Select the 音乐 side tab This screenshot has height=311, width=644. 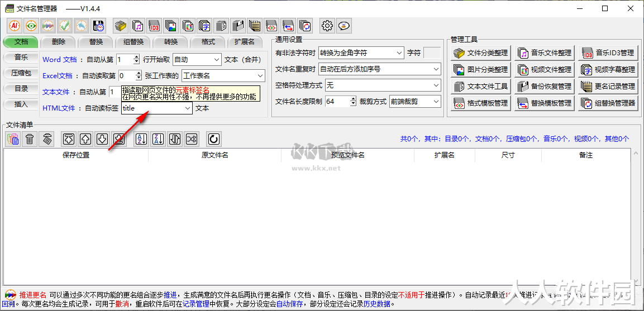click(x=21, y=57)
